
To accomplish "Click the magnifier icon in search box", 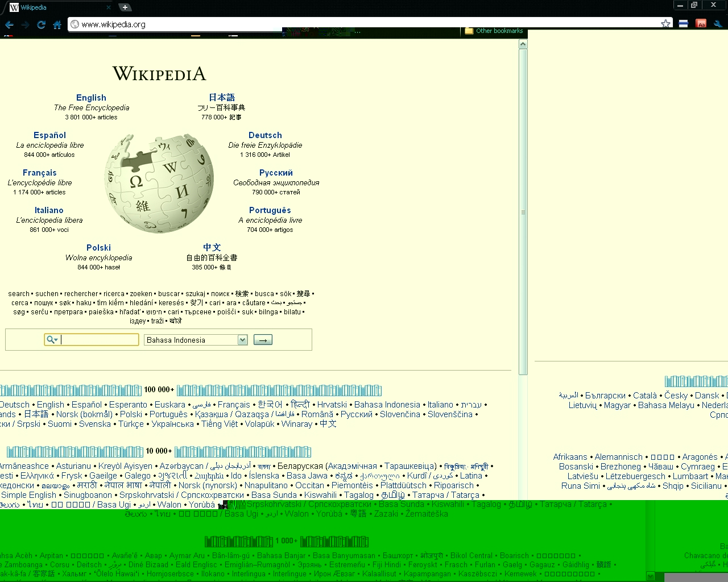I will click(52, 340).
